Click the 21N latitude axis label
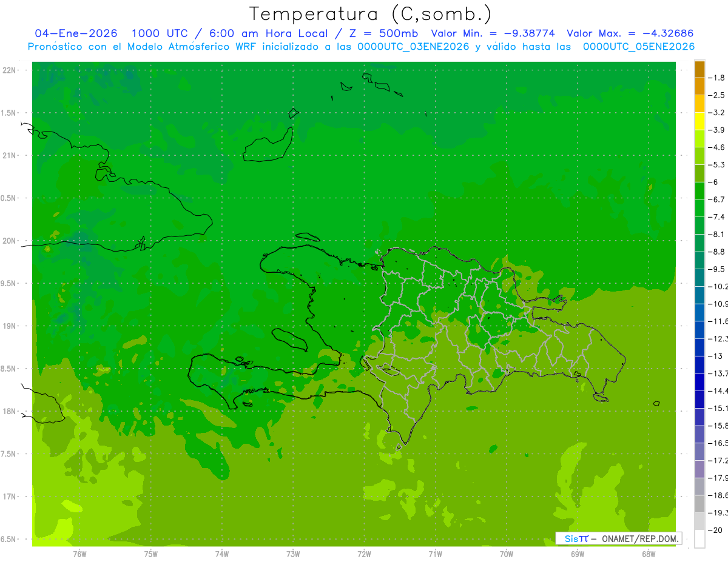Screen dimensions: 728x562 pyautogui.click(x=9, y=155)
